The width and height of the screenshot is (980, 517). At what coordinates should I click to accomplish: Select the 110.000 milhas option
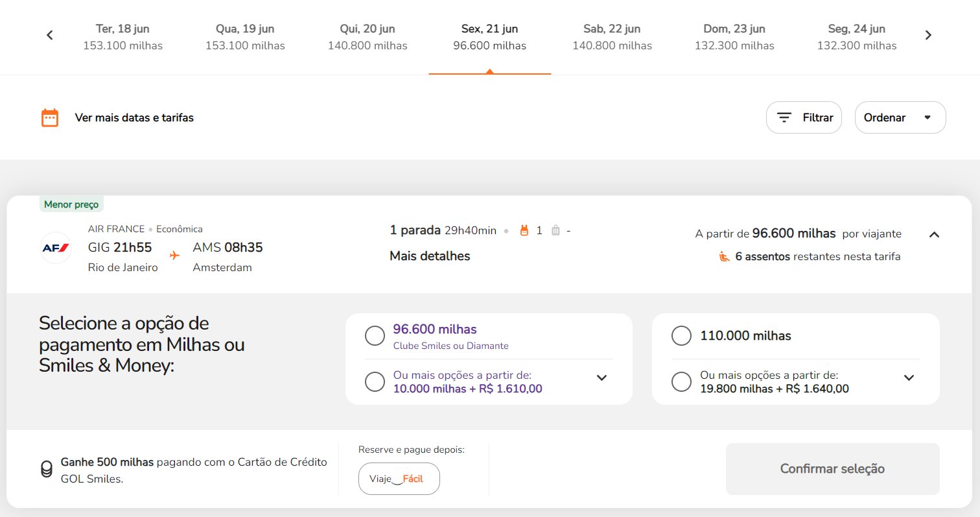[x=681, y=336]
